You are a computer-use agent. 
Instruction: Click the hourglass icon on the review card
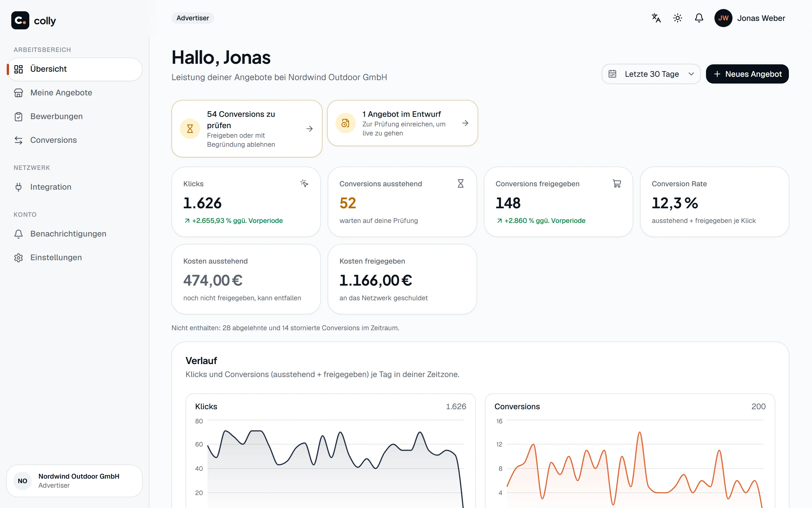190,129
